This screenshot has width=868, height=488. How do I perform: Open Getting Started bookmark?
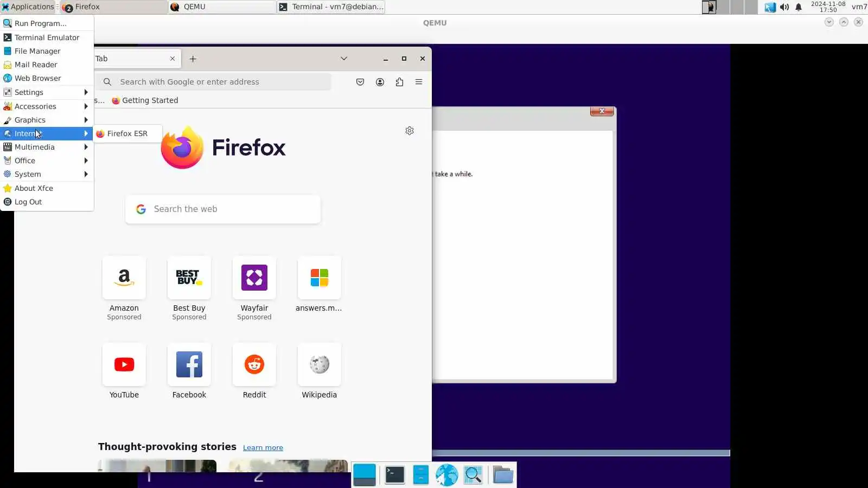pos(145,100)
